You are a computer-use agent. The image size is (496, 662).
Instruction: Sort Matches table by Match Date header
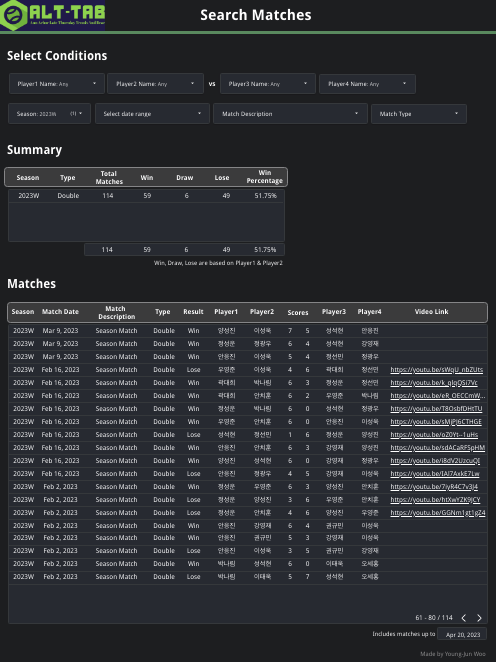60,312
